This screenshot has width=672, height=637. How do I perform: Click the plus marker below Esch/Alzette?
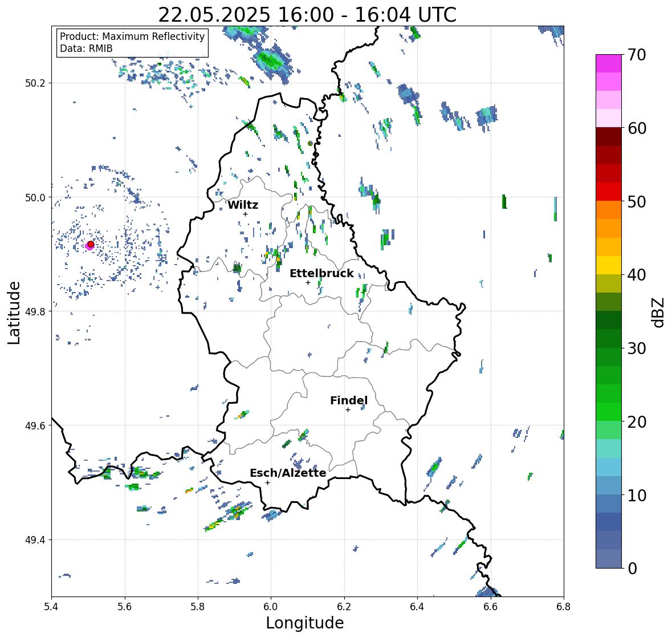[267, 482]
